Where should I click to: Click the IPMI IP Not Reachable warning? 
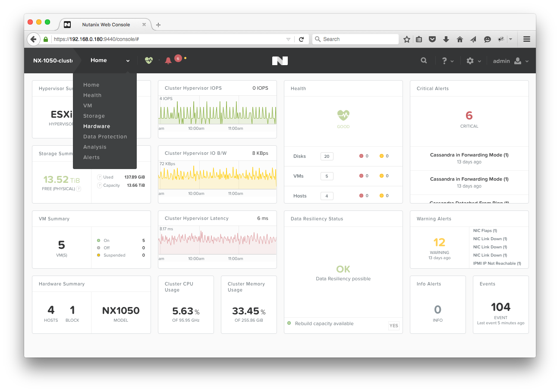(497, 263)
